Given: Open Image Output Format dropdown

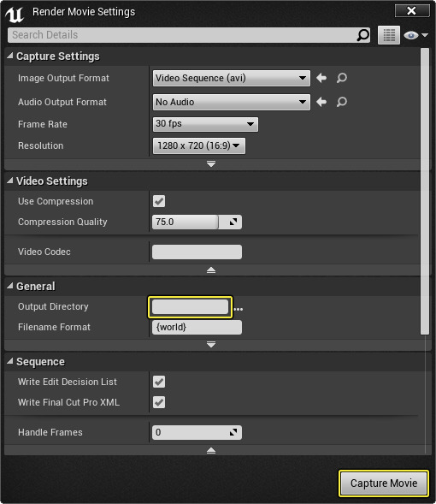Looking at the screenshot, I should click(x=232, y=78).
